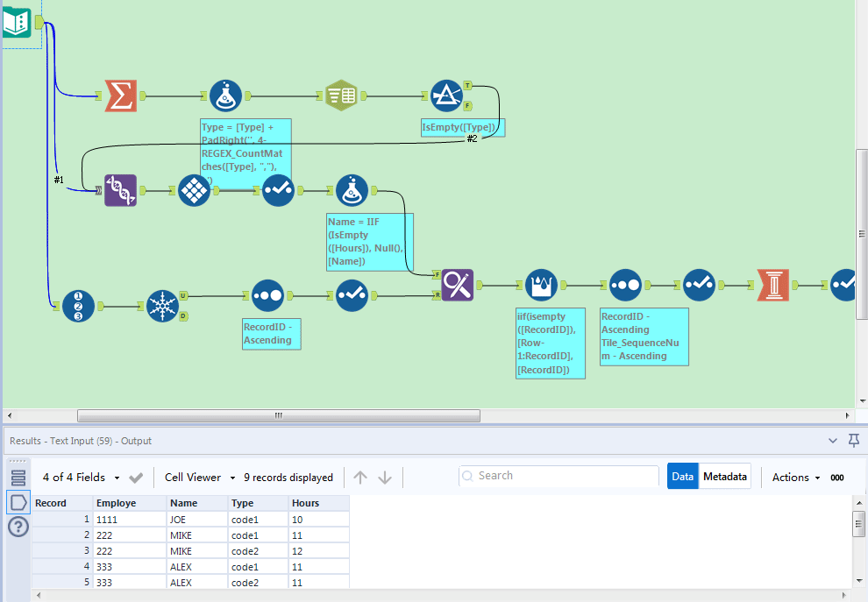Click the canvas scroll left arrow
The width and height of the screenshot is (868, 602).
(10, 415)
